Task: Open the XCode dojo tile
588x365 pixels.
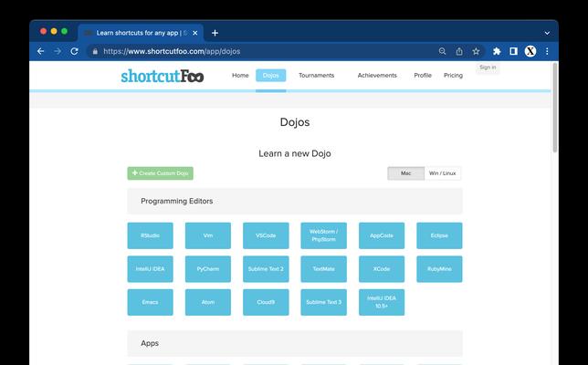Action: pyautogui.click(x=382, y=268)
